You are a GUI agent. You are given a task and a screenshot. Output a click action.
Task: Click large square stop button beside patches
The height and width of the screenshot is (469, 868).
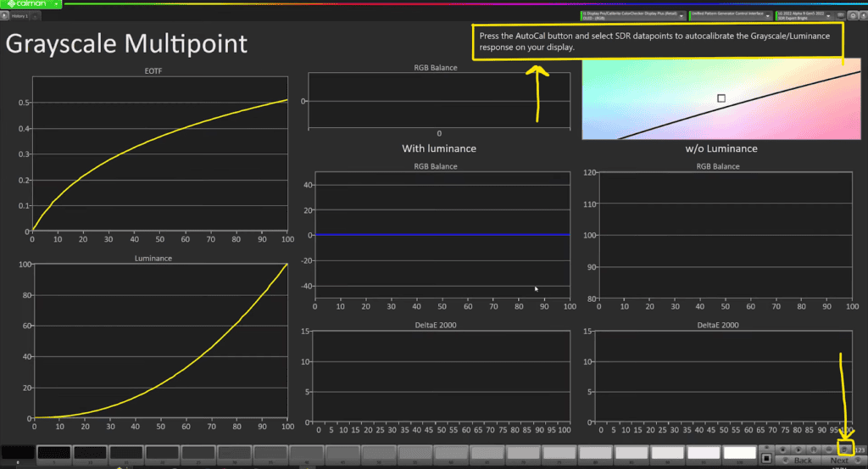766,459
